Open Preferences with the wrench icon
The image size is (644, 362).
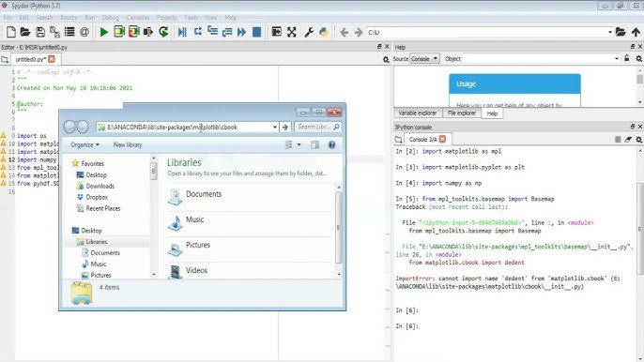tap(309, 32)
